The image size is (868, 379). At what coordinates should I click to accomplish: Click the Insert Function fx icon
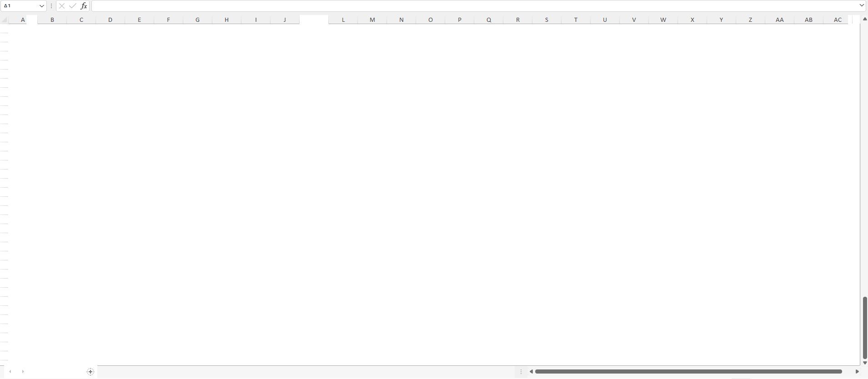(84, 6)
